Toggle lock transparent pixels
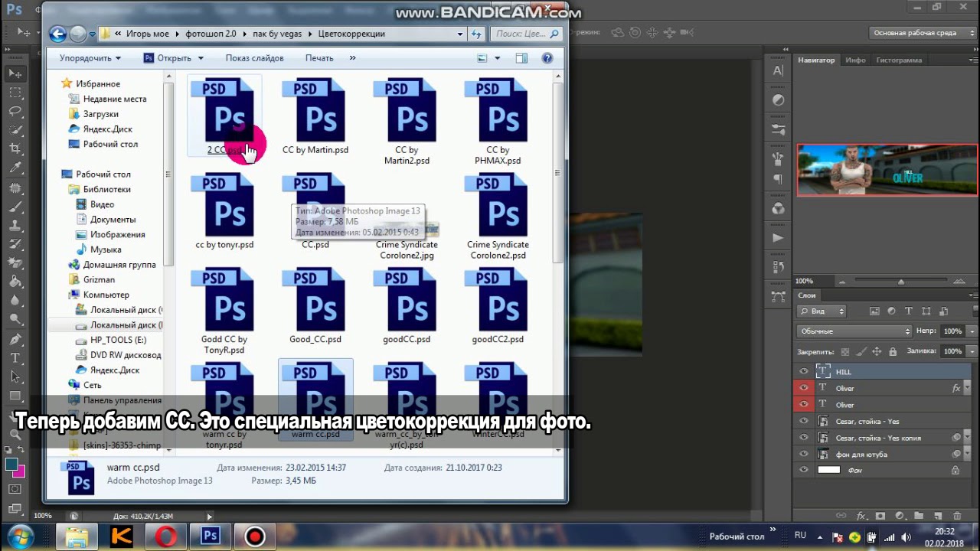Screen dimensions: 980x551 click(x=845, y=352)
